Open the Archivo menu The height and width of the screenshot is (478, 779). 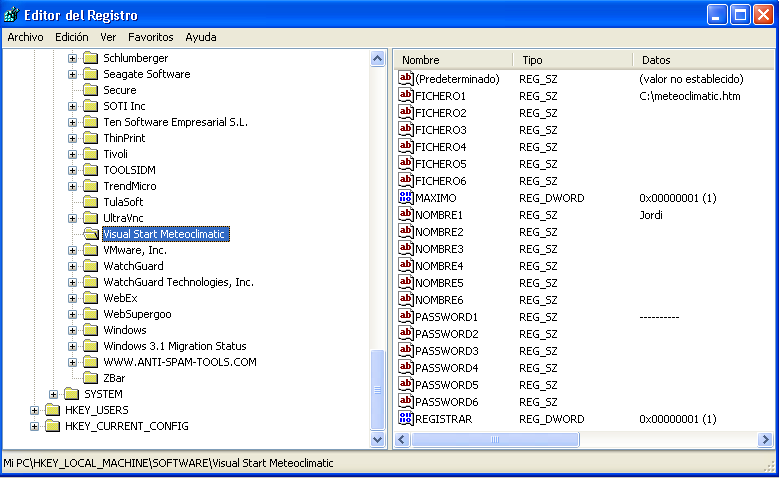(25, 37)
